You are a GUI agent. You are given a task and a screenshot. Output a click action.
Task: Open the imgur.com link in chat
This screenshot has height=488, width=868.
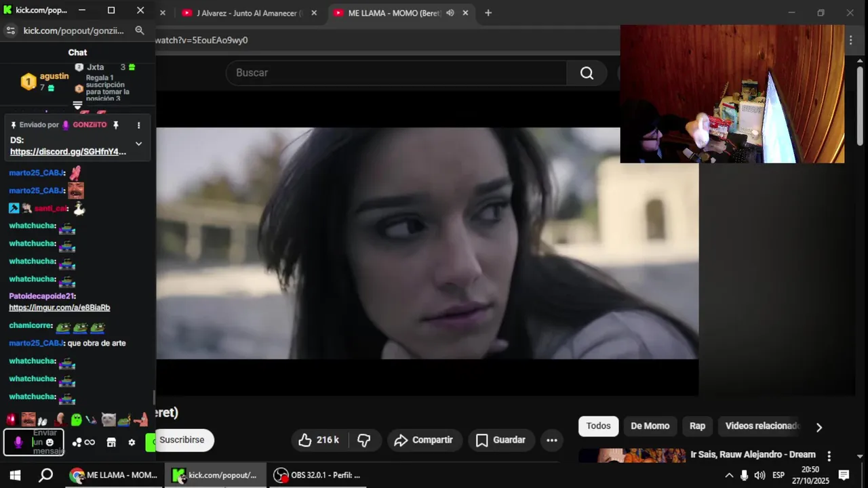pos(60,308)
